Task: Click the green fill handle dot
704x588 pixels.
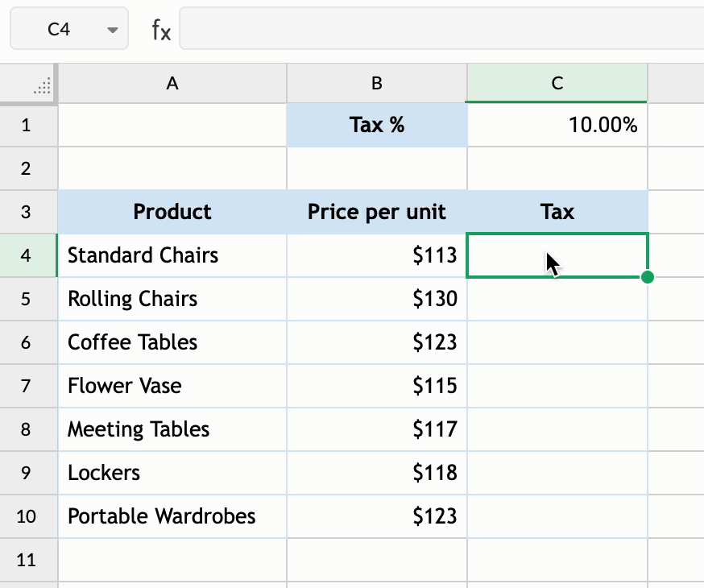Action: [648, 277]
